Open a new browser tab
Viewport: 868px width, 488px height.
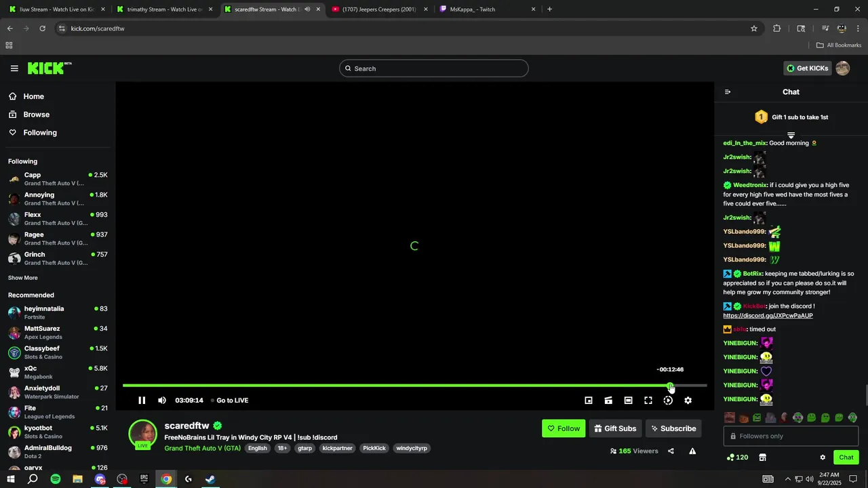click(x=549, y=9)
